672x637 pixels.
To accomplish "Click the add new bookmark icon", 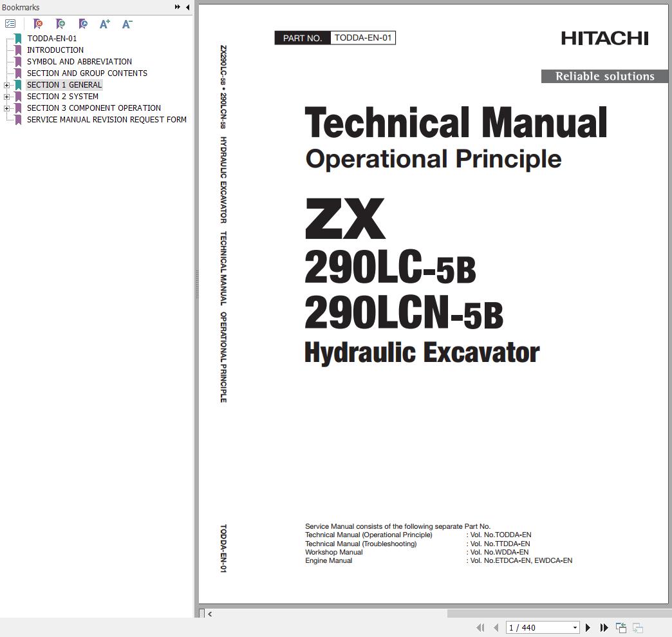I will pos(61,24).
